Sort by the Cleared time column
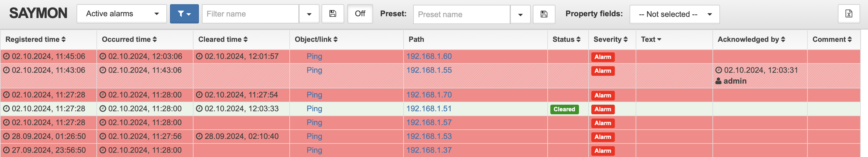 coord(223,39)
